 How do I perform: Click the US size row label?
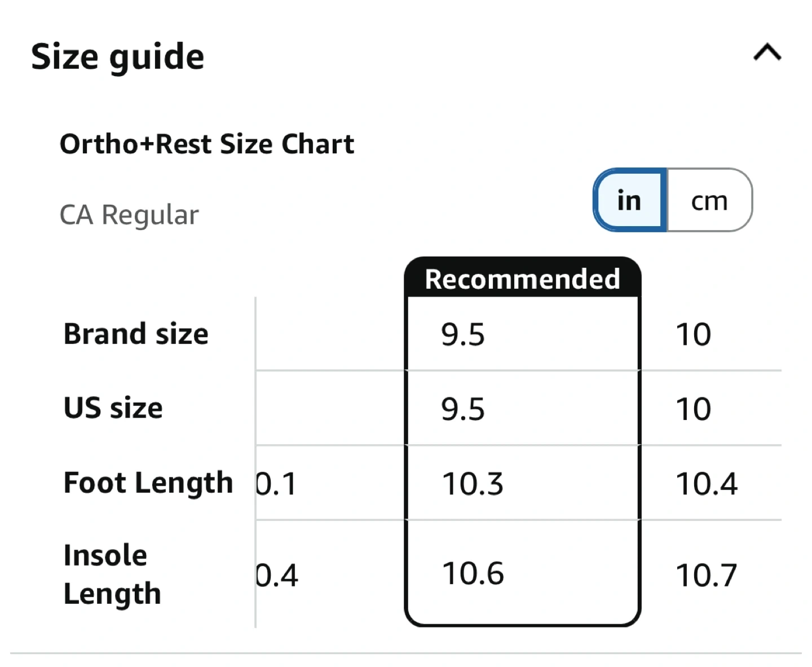point(113,408)
